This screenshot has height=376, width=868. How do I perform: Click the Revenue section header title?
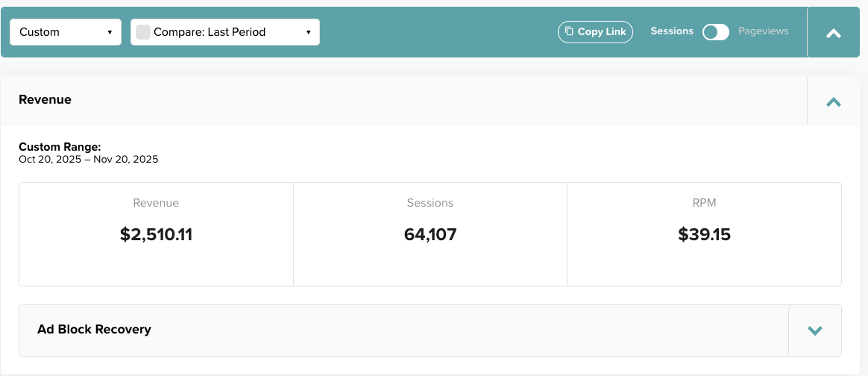pos(45,99)
